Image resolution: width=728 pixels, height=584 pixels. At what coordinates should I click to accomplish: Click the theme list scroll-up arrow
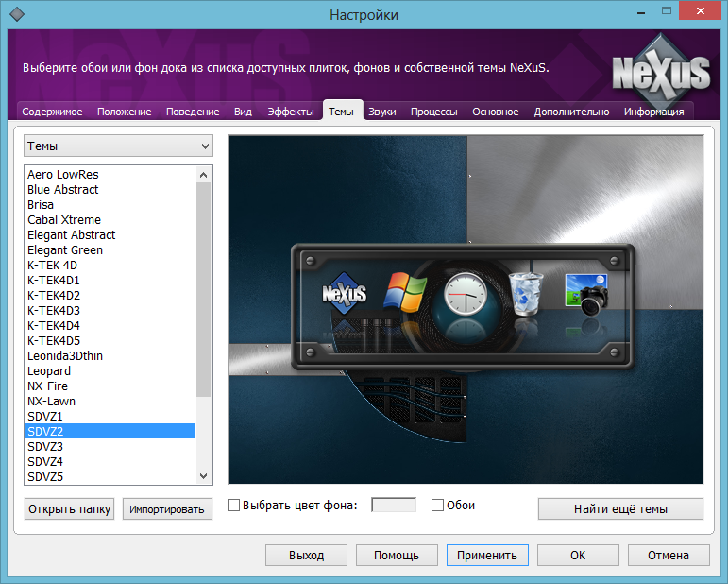203,175
